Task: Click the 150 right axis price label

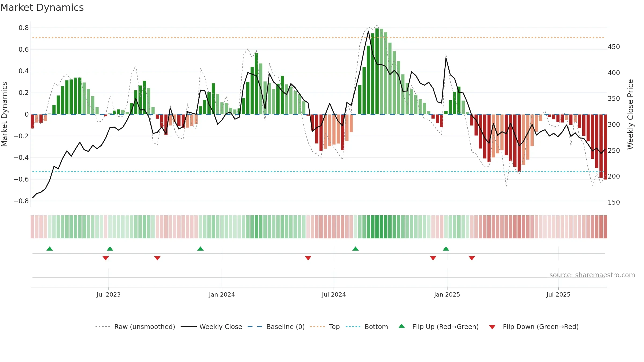Action: tap(614, 202)
